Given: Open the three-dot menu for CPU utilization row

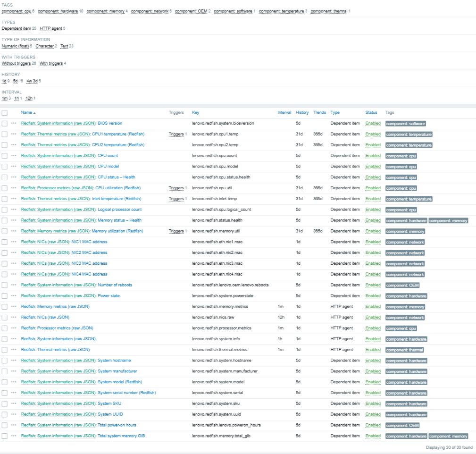Looking at the screenshot, I should click(x=14, y=188).
